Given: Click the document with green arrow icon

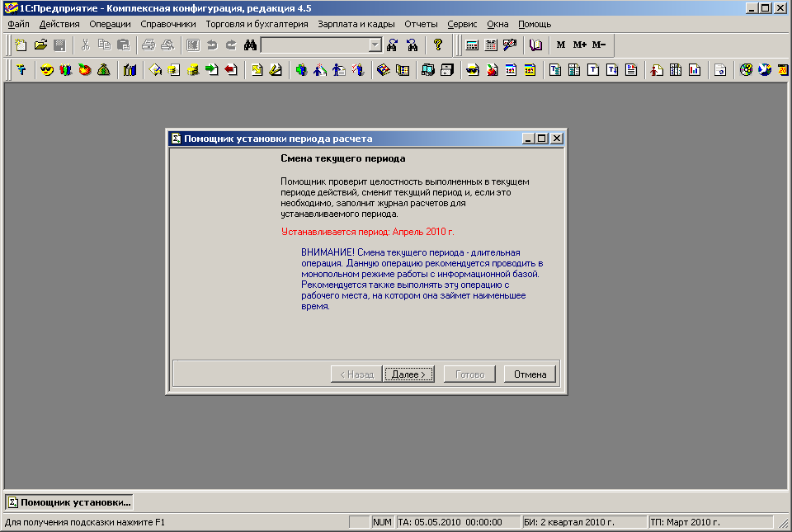Looking at the screenshot, I should pyautogui.click(x=212, y=70).
